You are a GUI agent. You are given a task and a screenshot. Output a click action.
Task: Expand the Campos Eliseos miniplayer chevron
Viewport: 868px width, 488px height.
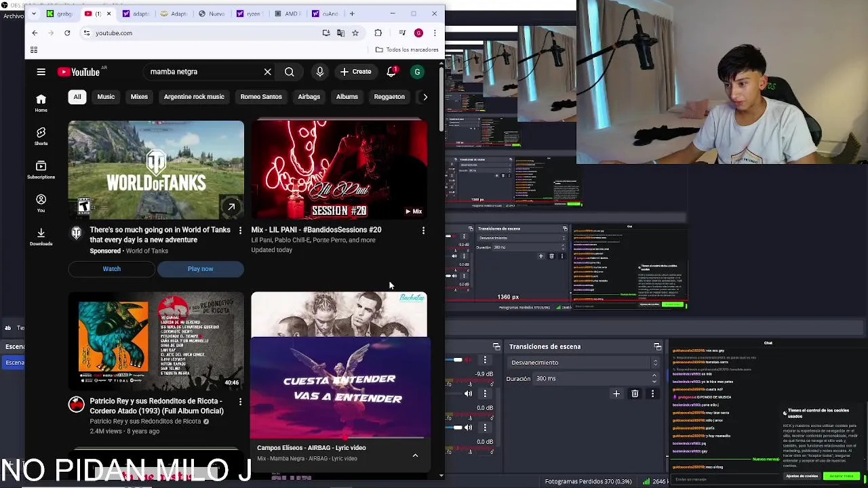[415, 455]
